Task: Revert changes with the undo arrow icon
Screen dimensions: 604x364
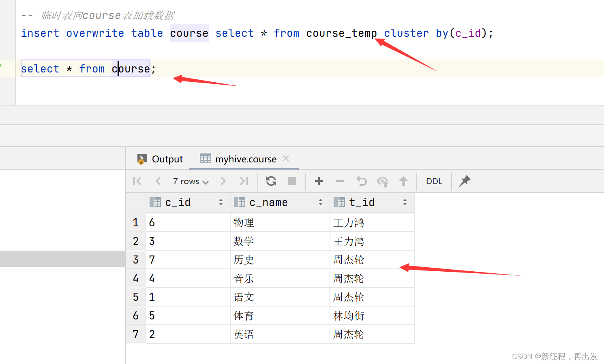Action: (362, 181)
